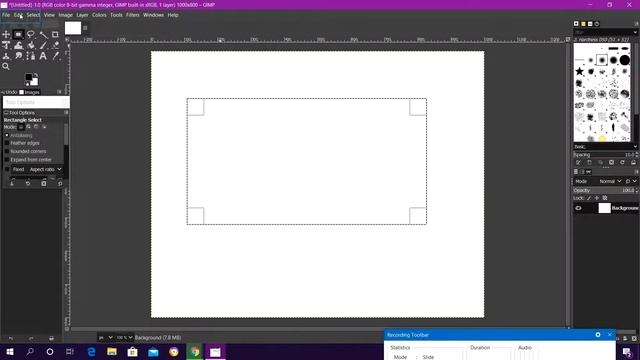Image resolution: width=640 pixels, height=360 pixels.
Task: Open the File menu
Action: click(x=6, y=15)
